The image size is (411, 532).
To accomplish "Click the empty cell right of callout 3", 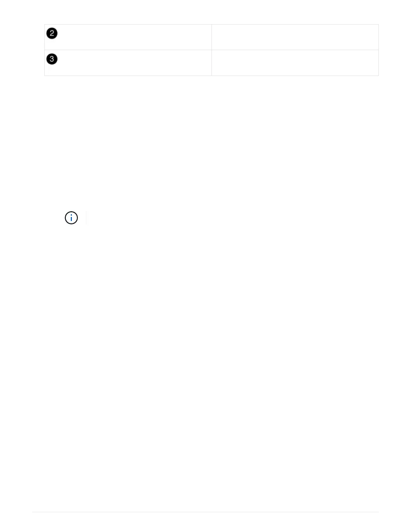I will click(295, 63).
